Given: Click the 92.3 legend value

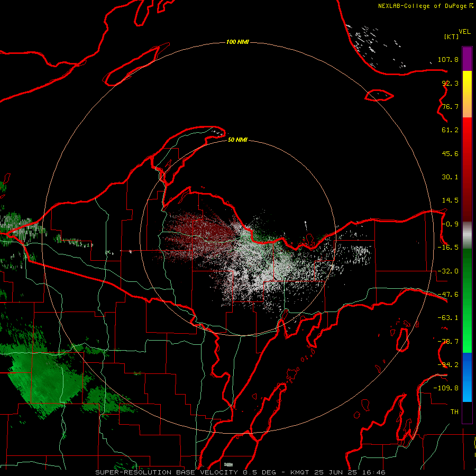Looking at the screenshot, I should tap(450, 83).
